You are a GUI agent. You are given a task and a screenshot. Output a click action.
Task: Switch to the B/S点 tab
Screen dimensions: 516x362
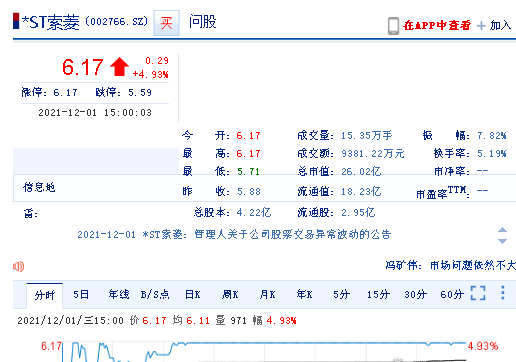pos(155,295)
